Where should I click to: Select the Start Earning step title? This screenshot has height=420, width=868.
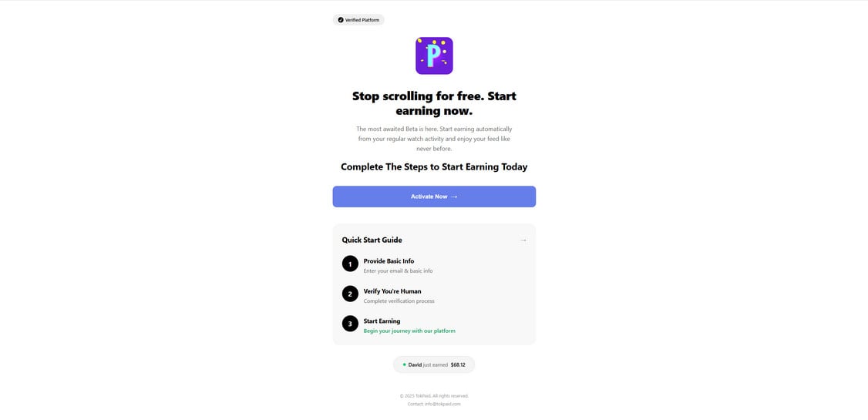382,321
